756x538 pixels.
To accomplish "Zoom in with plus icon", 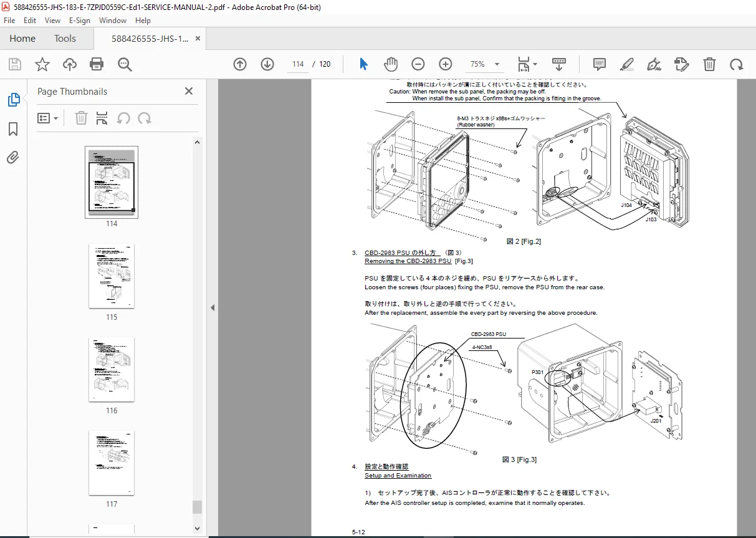I will tap(445, 64).
